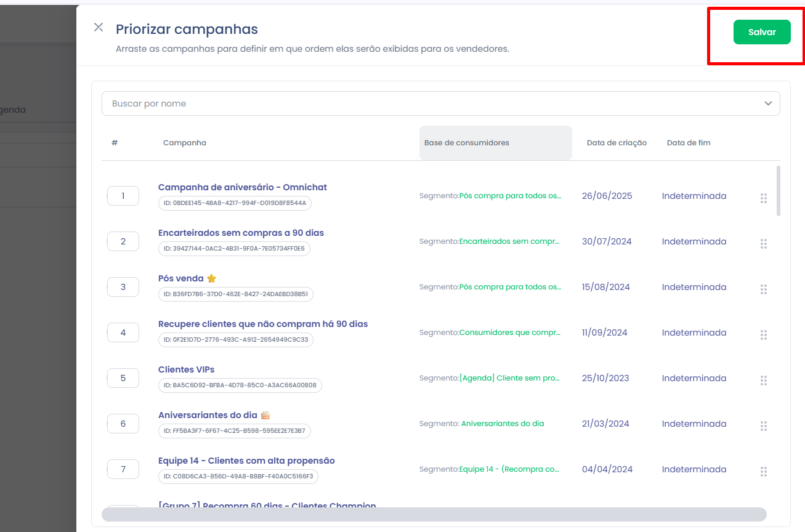Select the Pós venda row drag handle

764,289
